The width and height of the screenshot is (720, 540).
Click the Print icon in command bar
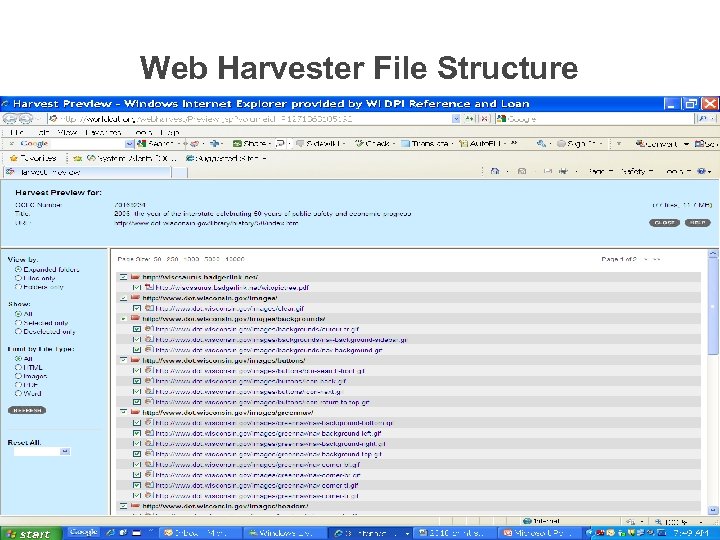[x=563, y=171]
